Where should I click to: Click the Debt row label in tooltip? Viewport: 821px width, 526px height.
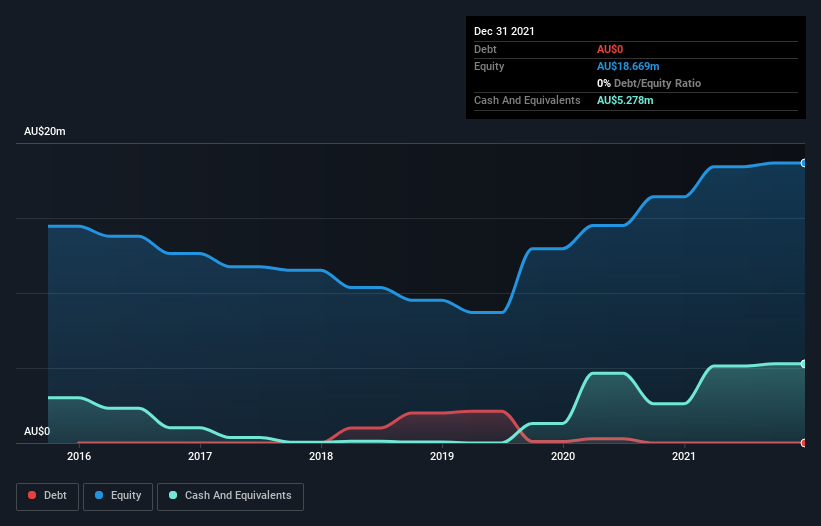[485, 49]
